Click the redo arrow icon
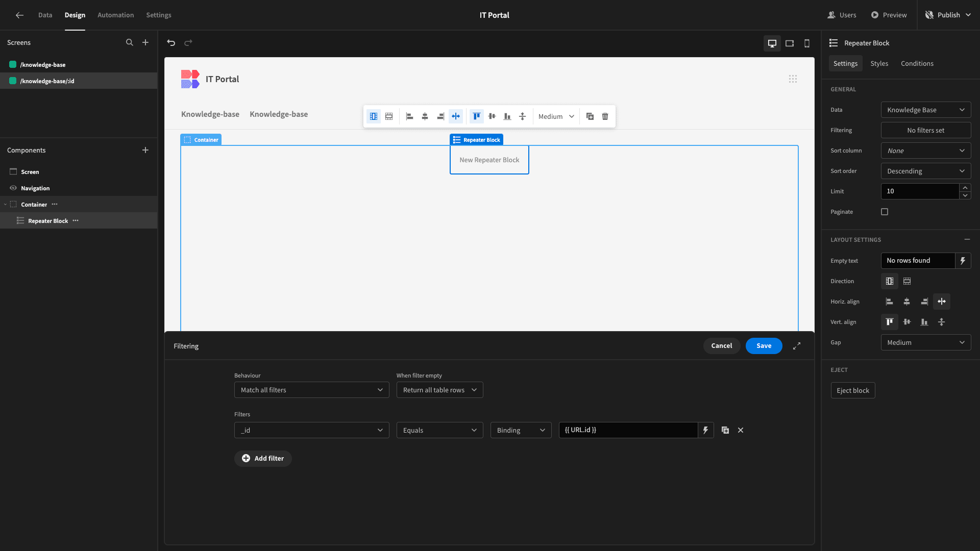Image resolution: width=980 pixels, height=551 pixels. tap(188, 43)
